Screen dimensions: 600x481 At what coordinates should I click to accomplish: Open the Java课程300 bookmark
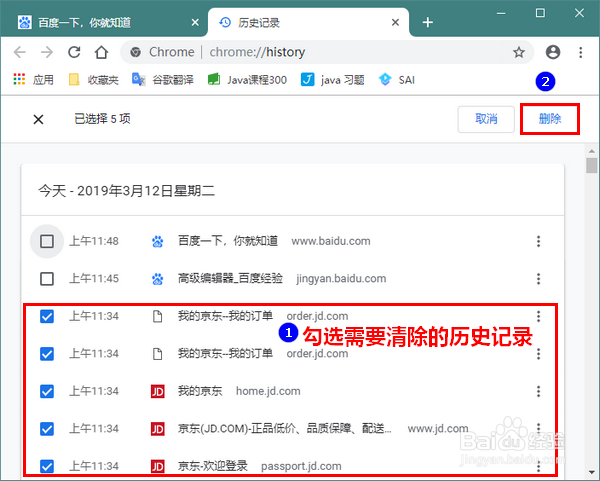coord(247,80)
